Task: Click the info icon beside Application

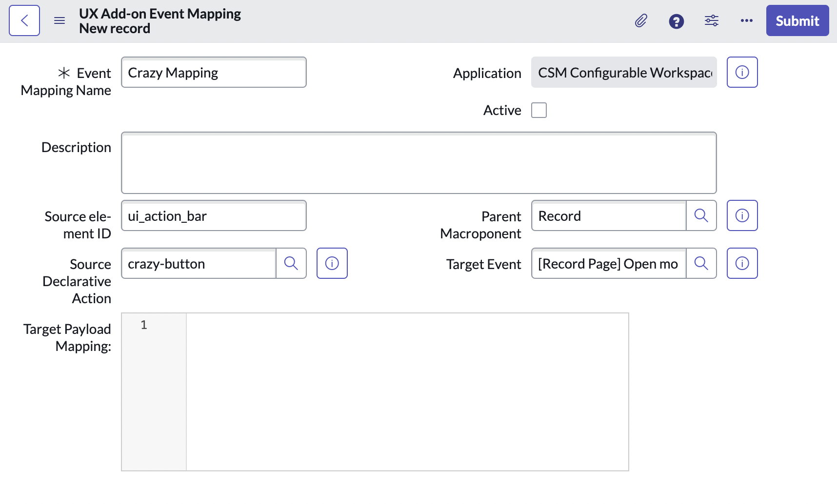Action: click(x=742, y=72)
